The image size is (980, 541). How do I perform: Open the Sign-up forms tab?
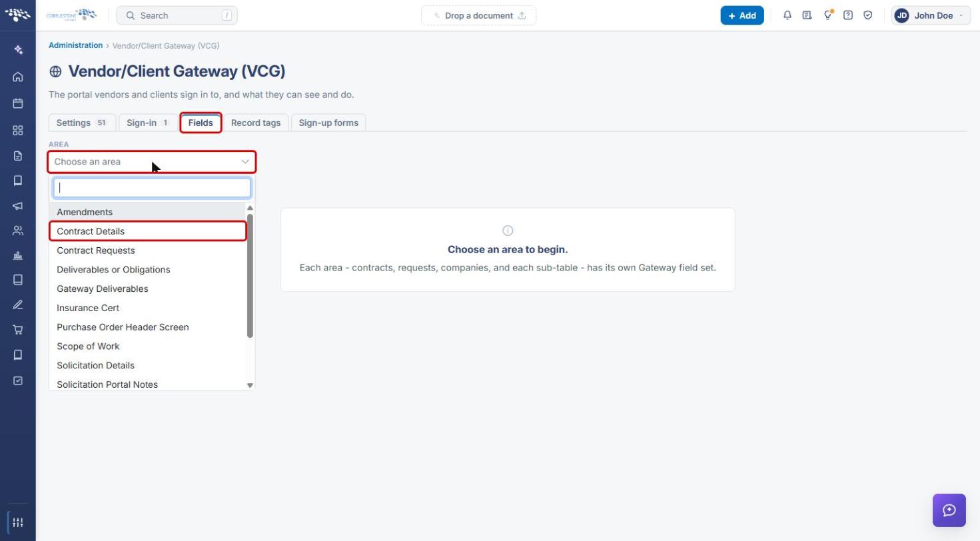coord(328,123)
